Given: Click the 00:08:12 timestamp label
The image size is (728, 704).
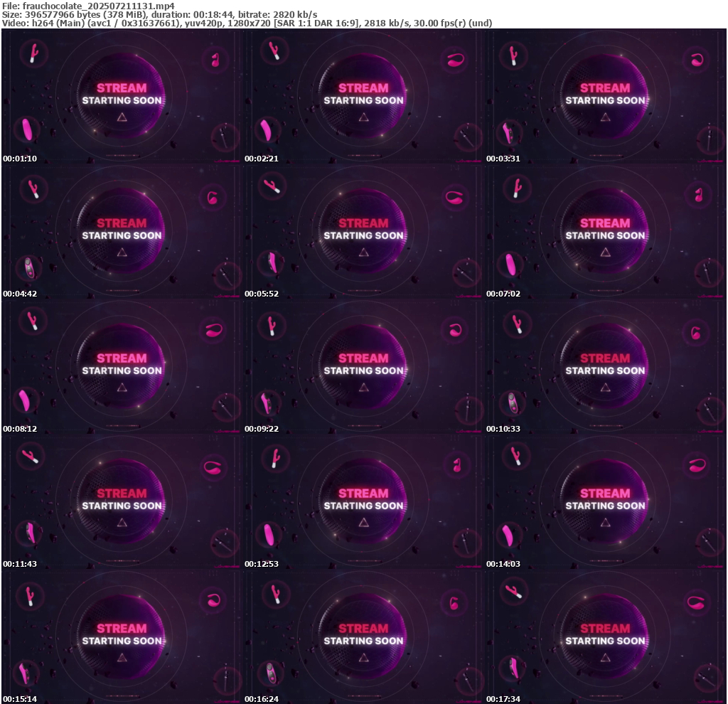Looking at the screenshot, I should tap(20, 429).
